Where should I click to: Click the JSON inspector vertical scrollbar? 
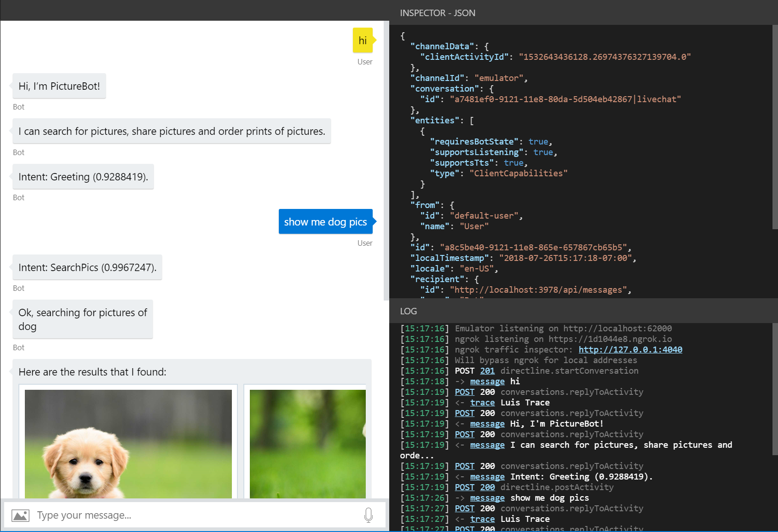click(775, 127)
